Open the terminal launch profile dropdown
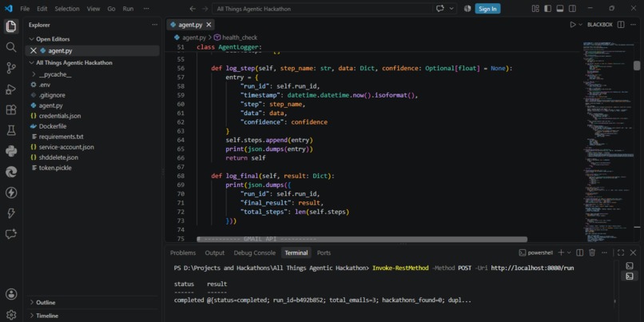Image resolution: width=644 pixels, height=322 pixels. click(569, 252)
